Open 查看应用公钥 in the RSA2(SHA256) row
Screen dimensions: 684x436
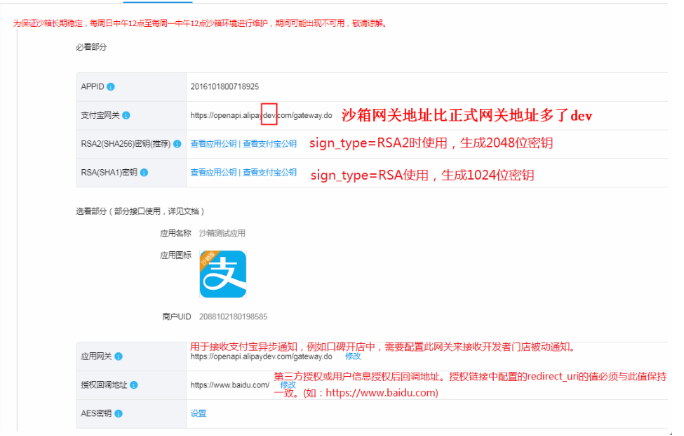(x=214, y=144)
